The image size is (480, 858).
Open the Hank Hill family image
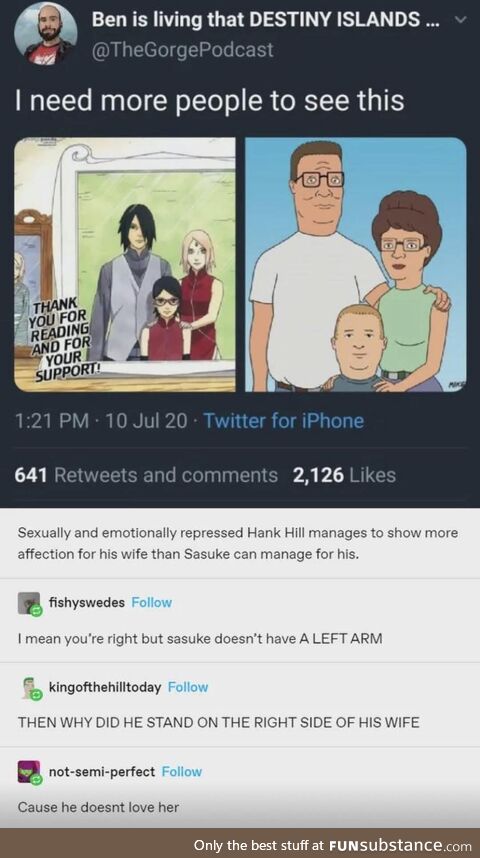356,264
